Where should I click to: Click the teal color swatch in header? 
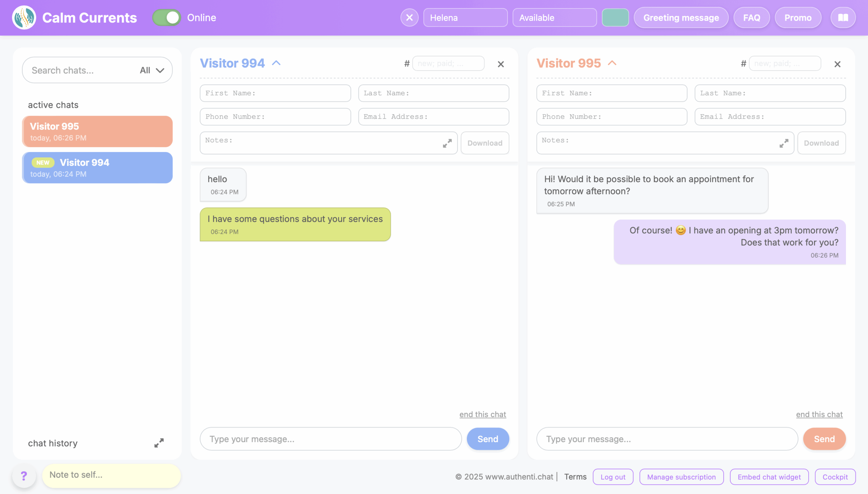(x=615, y=18)
